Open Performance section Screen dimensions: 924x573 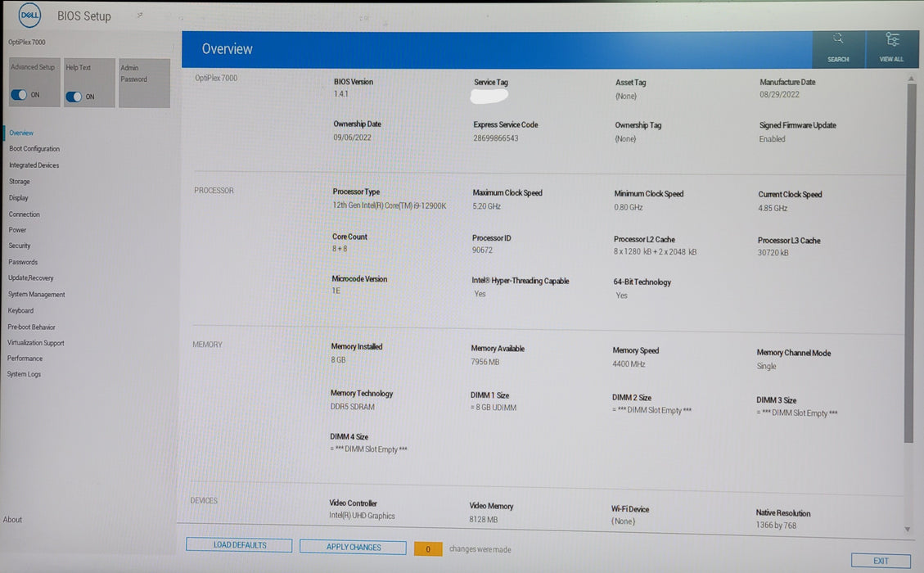click(x=25, y=359)
